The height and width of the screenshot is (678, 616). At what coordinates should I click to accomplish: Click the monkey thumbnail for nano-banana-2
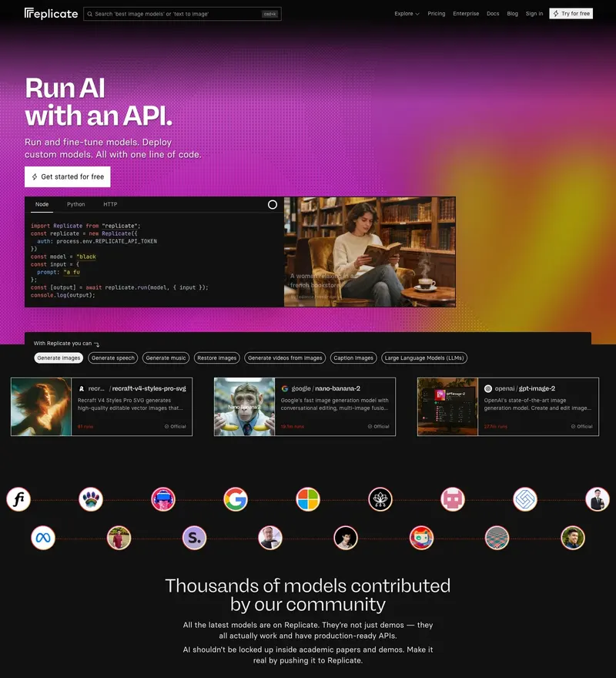245,407
